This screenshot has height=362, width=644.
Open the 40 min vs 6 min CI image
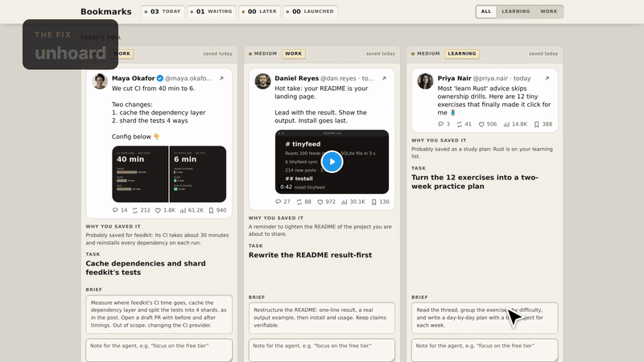169,174
